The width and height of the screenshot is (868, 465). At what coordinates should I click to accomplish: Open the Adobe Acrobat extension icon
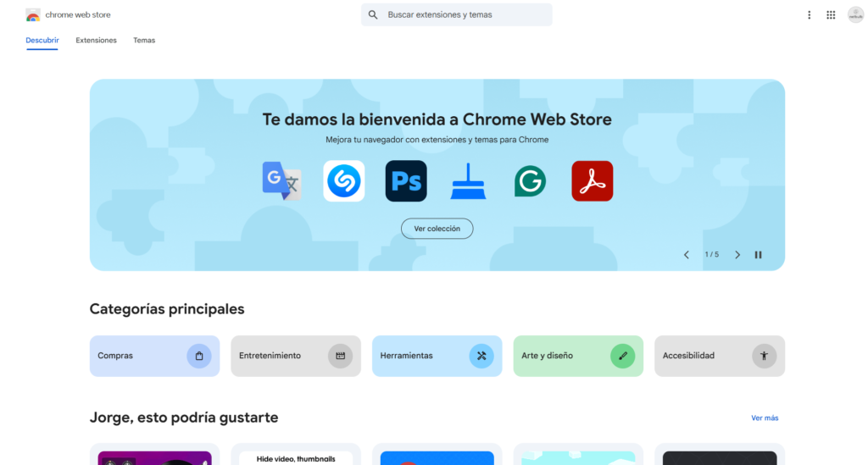593,180
